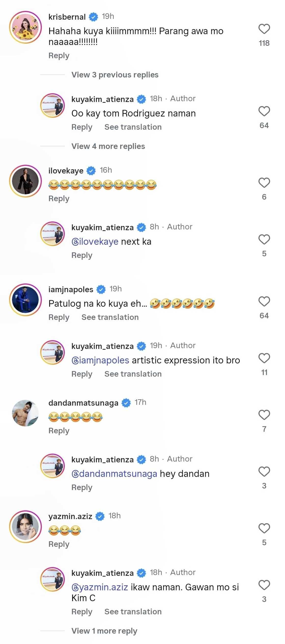Image resolution: width=285 pixels, height=644 pixels.
Task: View ilovekaye's profile avatar
Action: (x=25, y=181)
